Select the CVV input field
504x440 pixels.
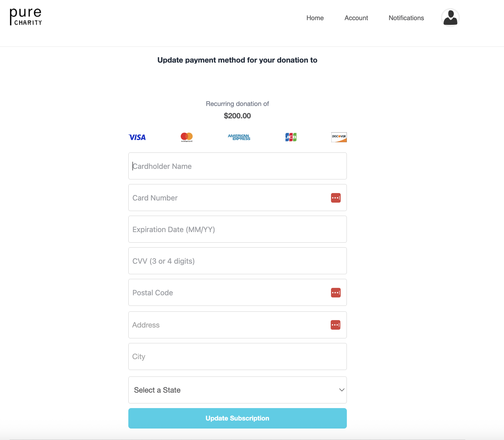click(237, 261)
